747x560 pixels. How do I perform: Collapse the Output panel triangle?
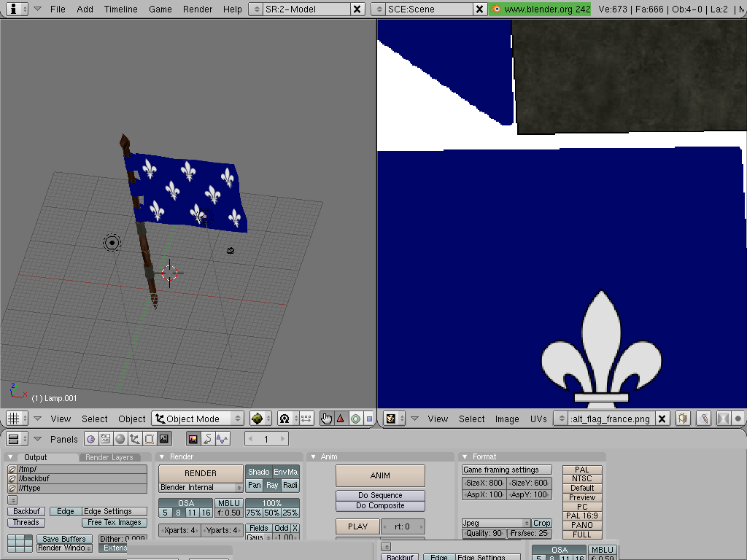pos(10,457)
